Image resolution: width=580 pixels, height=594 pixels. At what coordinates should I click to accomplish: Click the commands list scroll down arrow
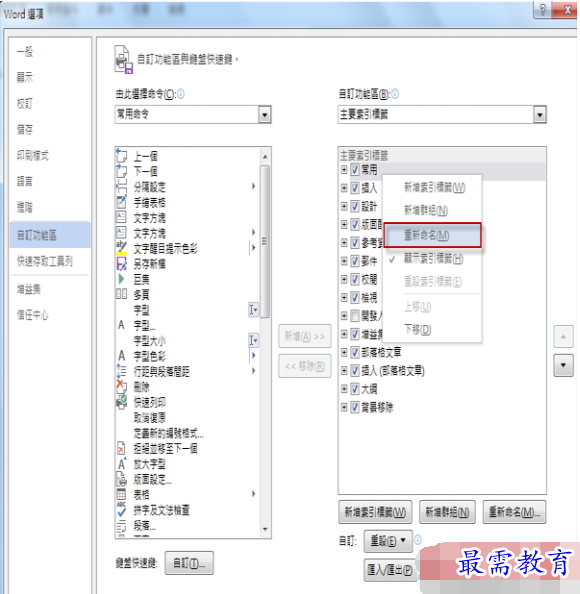pos(265,529)
